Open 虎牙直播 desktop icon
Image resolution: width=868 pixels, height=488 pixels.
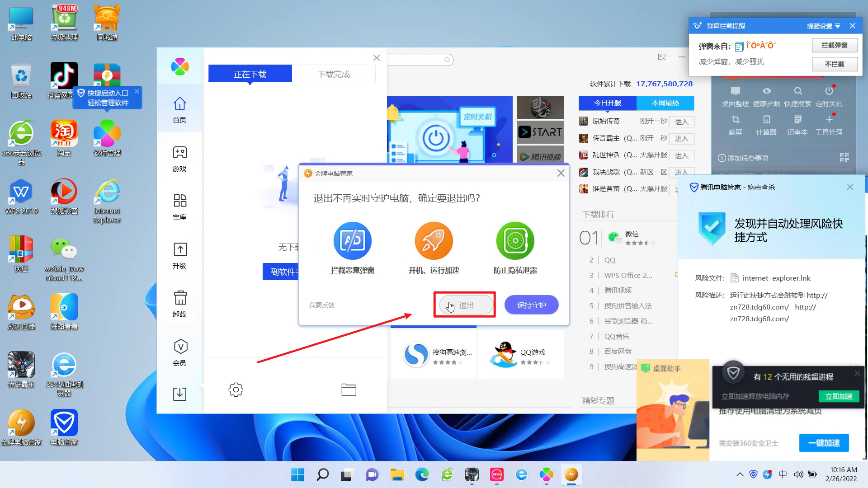click(x=21, y=312)
